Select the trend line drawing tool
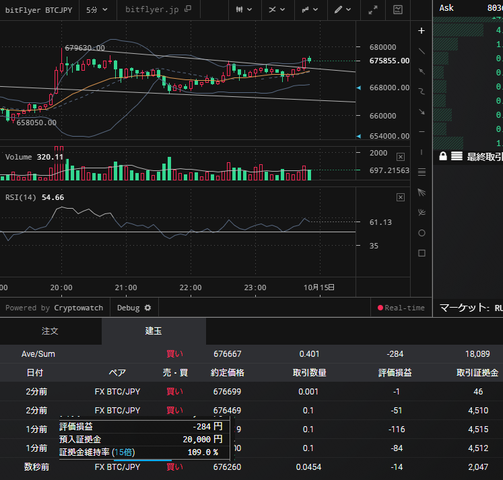 click(x=421, y=51)
